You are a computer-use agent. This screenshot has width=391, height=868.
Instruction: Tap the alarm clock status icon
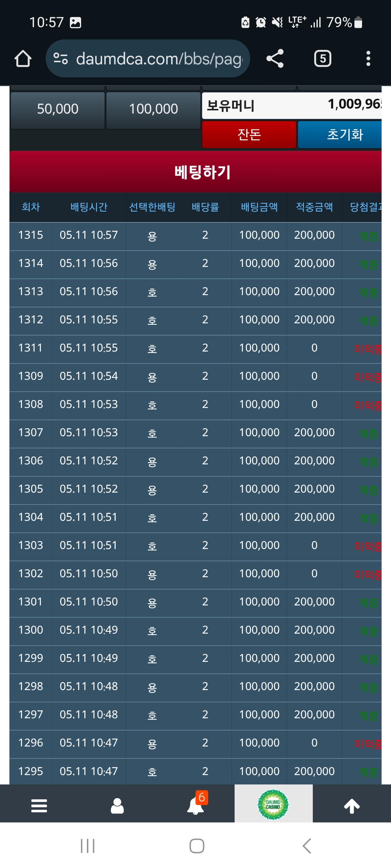(261, 22)
